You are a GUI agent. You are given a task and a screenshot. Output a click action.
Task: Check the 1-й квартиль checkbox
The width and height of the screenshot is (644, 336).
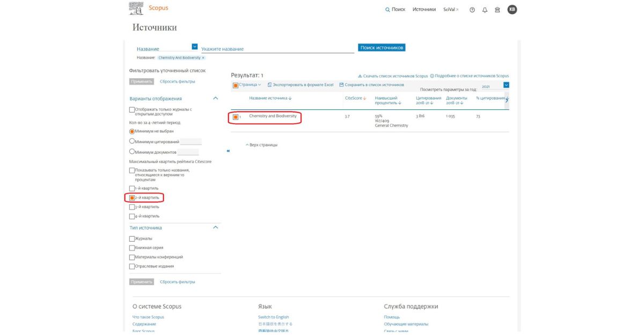[x=132, y=189]
